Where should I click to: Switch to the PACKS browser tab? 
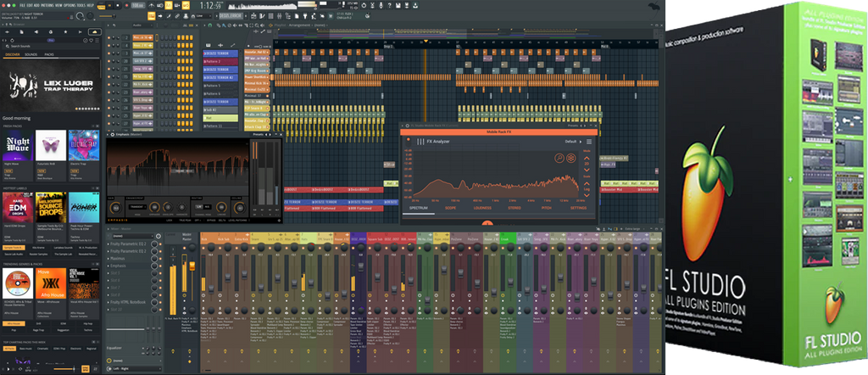coord(49,55)
